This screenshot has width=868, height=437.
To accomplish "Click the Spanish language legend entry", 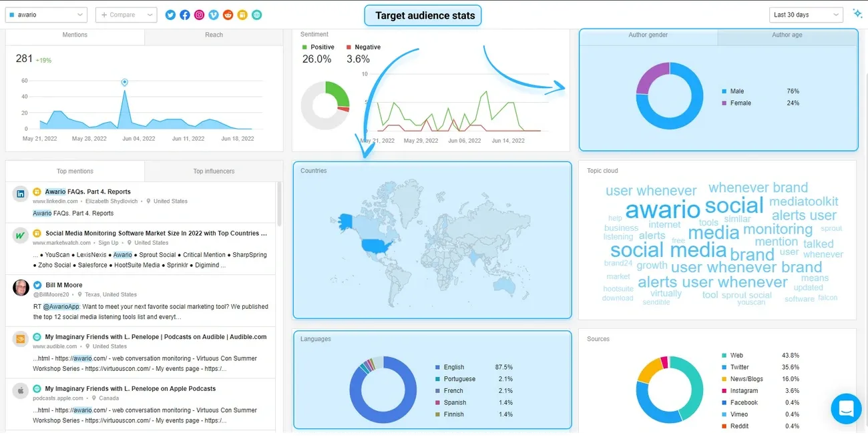I will [x=474, y=403].
